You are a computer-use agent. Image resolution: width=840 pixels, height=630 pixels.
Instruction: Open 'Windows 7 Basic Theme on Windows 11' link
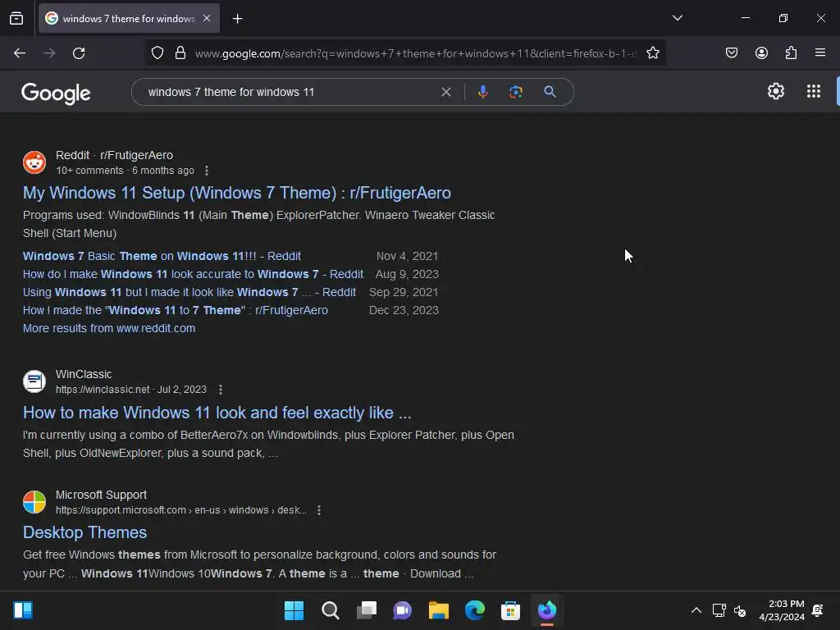click(162, 256)
